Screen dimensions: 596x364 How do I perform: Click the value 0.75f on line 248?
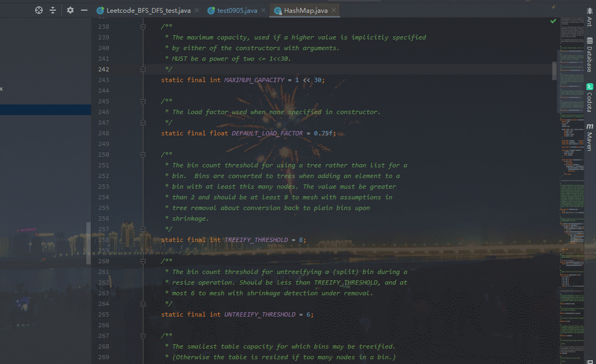click(x=323, y=133)
